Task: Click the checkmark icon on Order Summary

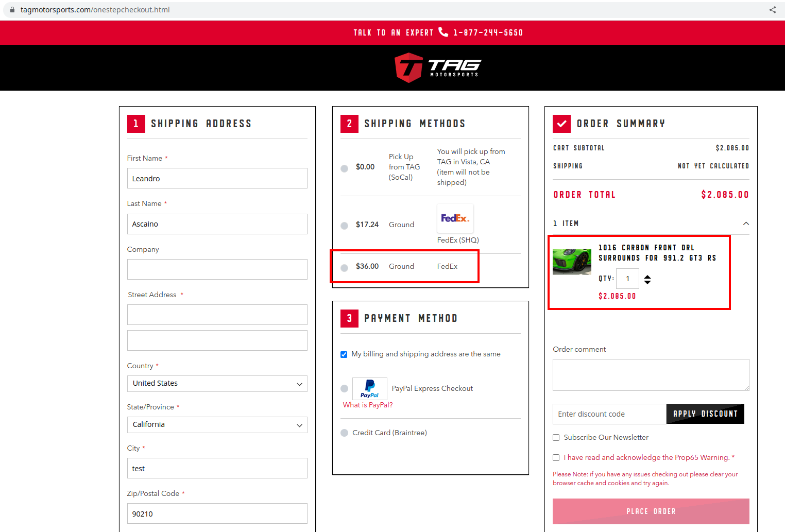Action: (x=561, y=124)
